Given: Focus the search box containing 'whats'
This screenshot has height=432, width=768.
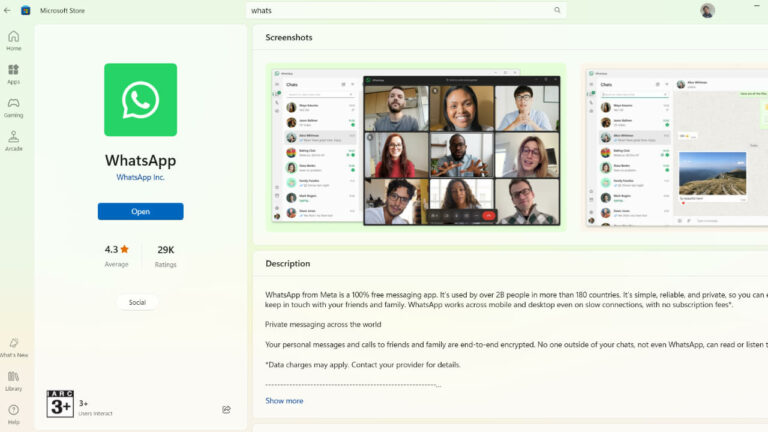Looking at the screenshot, I should click(407, 10).
